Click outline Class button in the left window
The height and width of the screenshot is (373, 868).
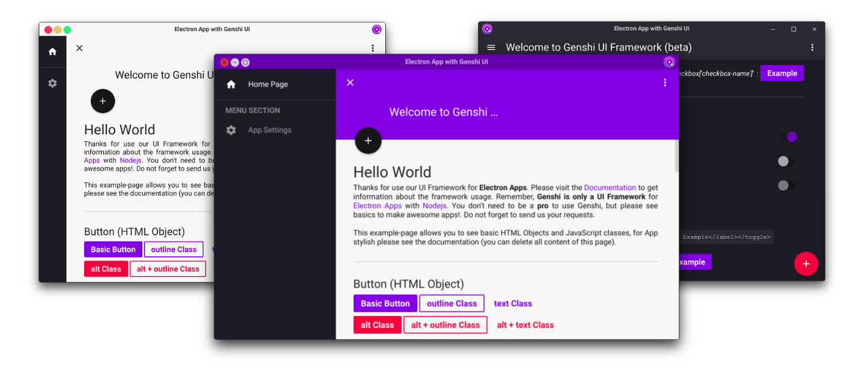coord(174,250)
